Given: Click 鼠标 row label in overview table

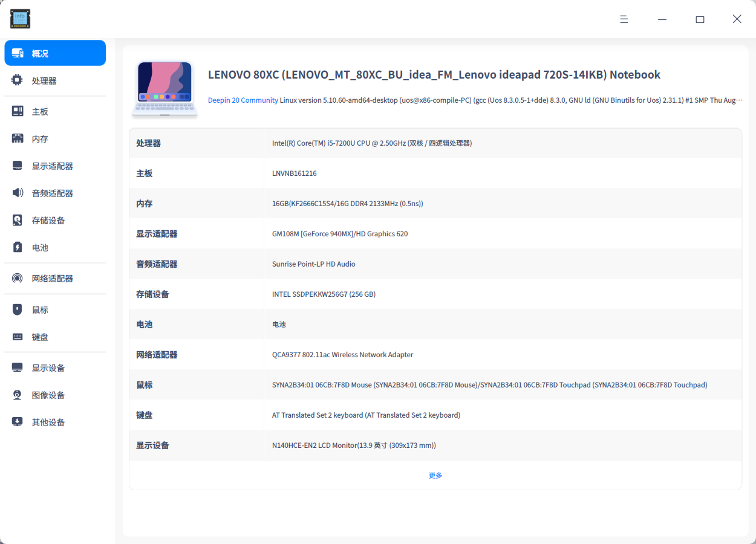Looking at the screenshot, I should 144,384.
